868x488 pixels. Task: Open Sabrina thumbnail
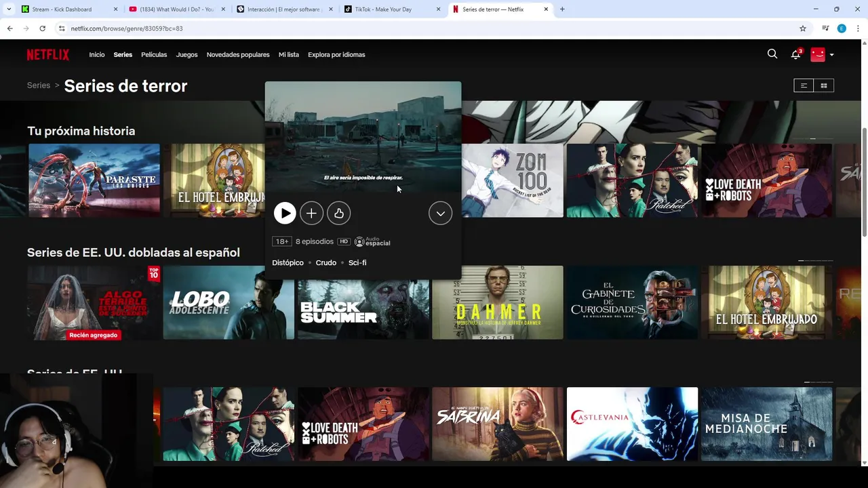click(x=498, y=424)
